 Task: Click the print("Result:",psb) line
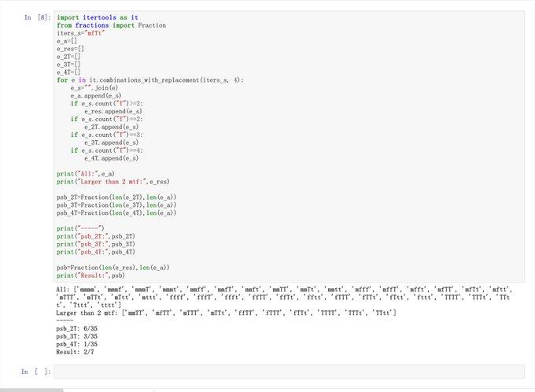[91, 276]
